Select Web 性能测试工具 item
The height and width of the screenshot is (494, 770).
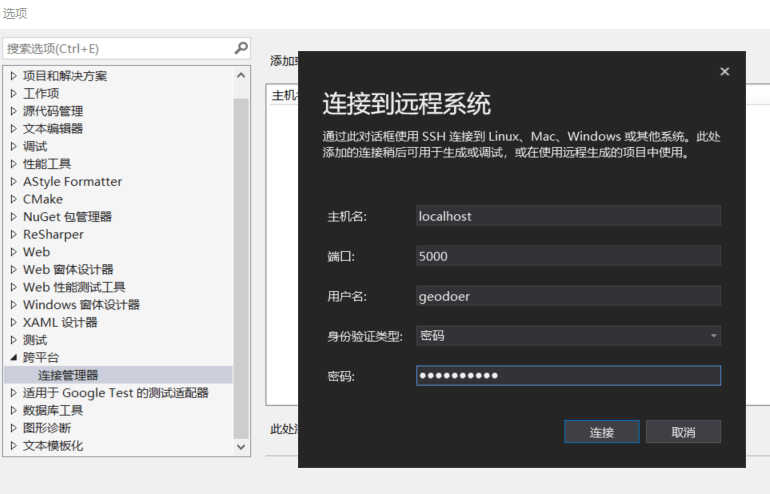74,287
